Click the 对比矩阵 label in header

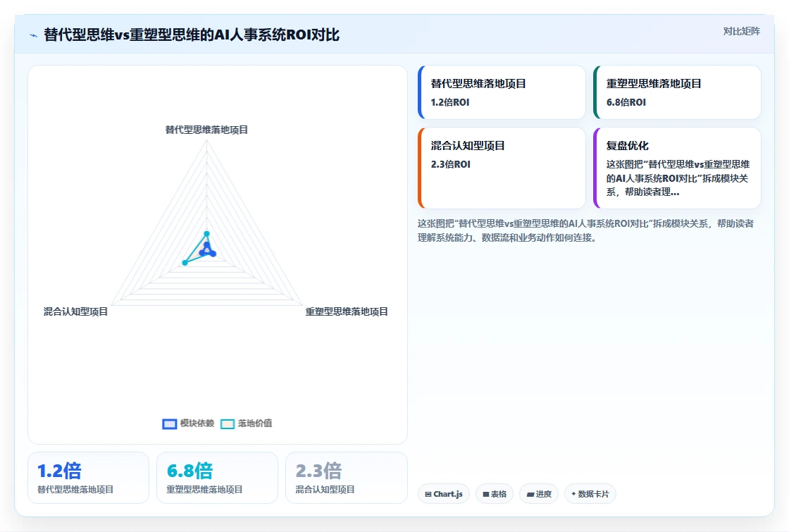741,31
